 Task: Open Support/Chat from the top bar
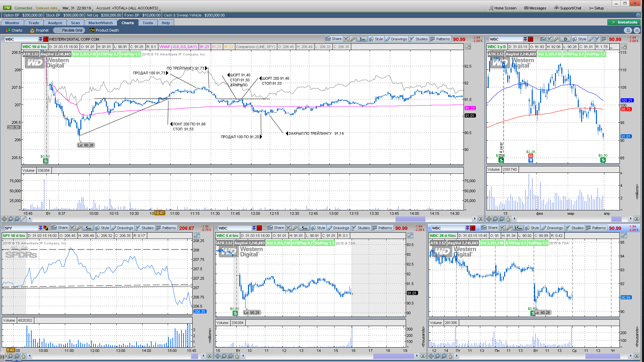pos(568,8)
